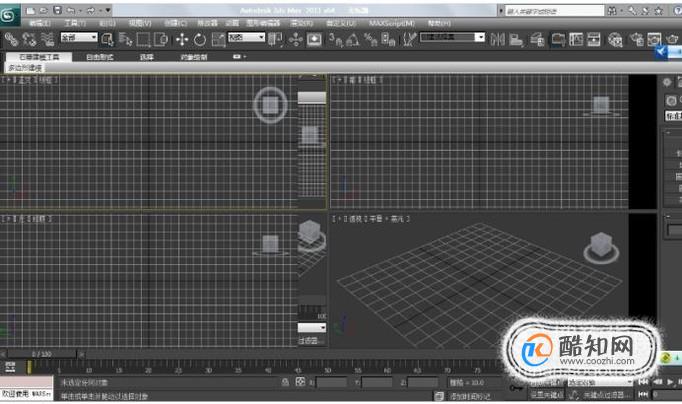
Task: Click the Open File quick-access icon
Action: 43,10
